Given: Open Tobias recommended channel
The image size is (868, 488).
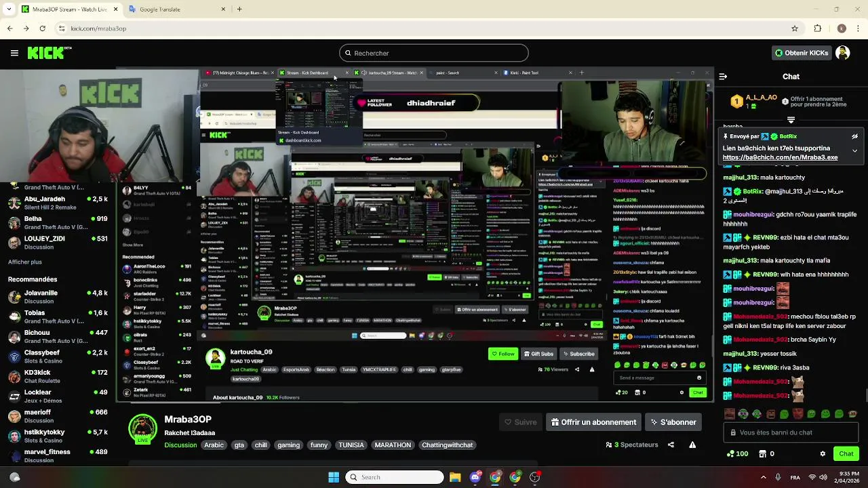Looking at the screenshot, I should click(58, 317).
